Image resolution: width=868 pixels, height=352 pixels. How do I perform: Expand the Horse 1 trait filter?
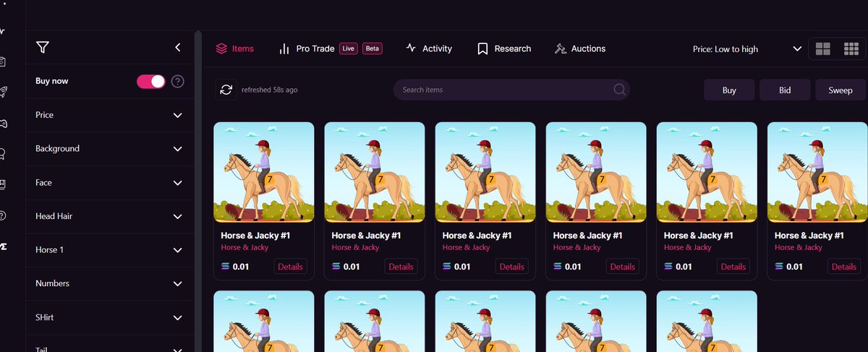[109, 250]
